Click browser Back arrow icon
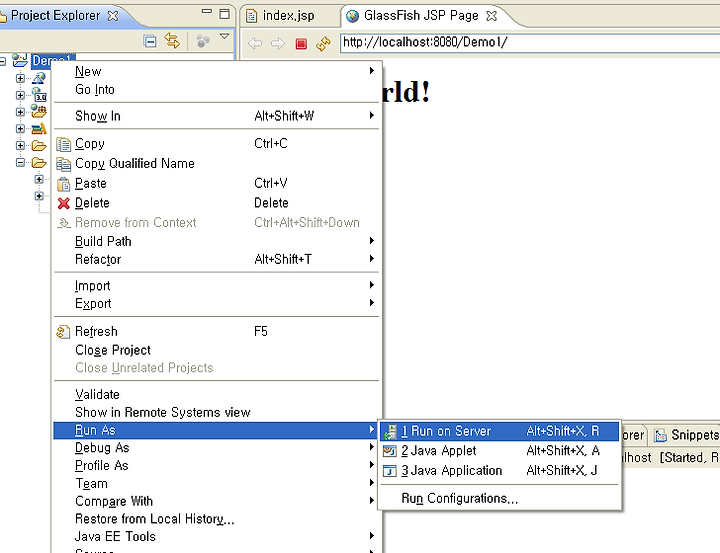 click(x=255, y=44)
